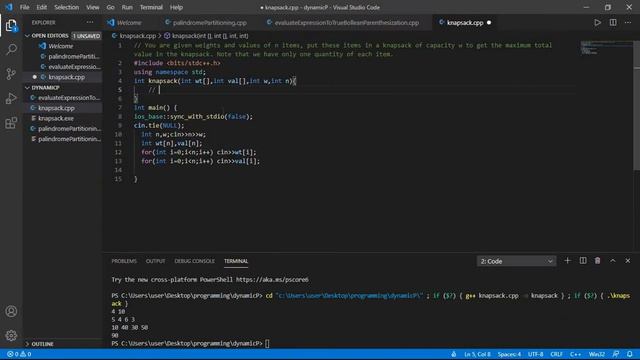This screenshot has width=640, height=360.
Task: Switch to the Output panel tab
Action: pos(156,261)
